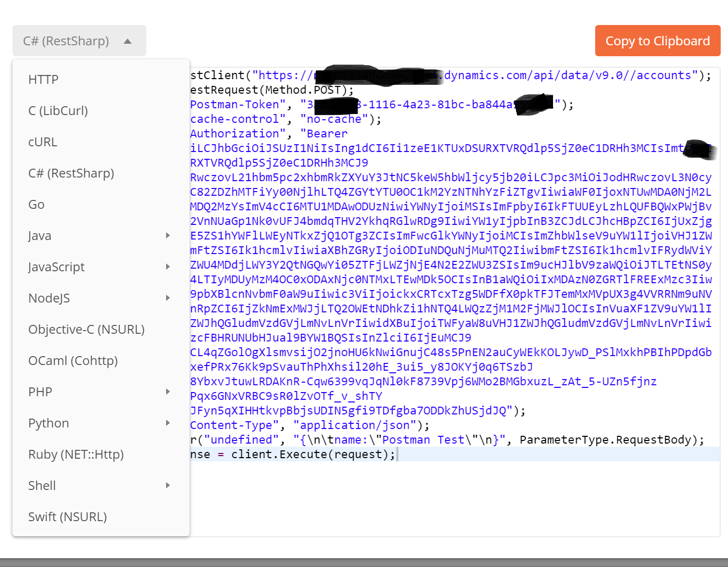Expand the JavaScript submenu chevron
The width and height of the screenshot is (728, 567).
168,267
